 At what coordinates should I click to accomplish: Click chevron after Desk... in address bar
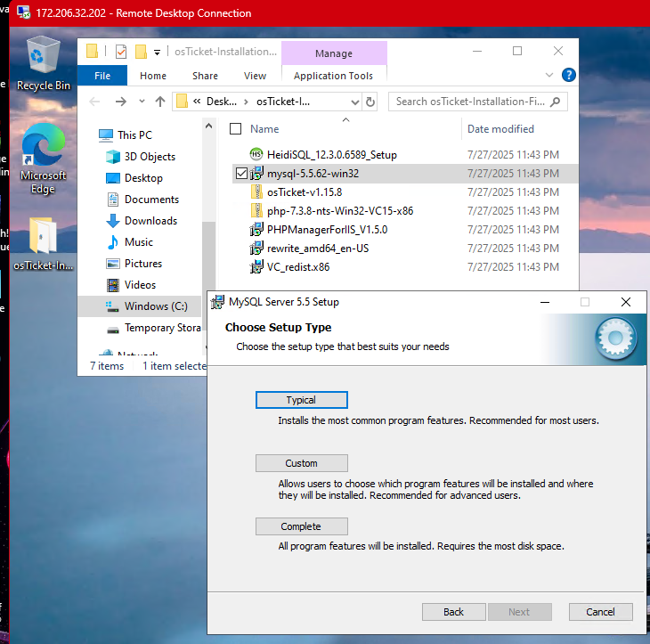coord(247,102)
